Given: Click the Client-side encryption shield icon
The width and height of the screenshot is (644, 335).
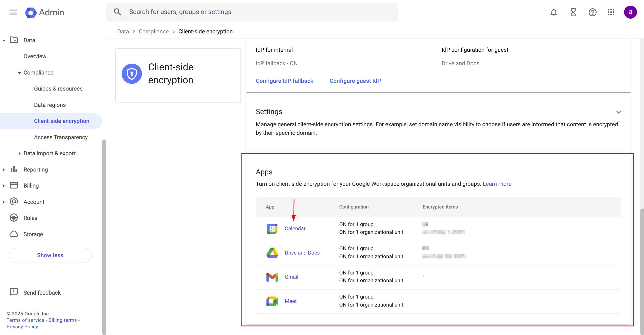Looking at the screenshot, I should tap(132, 74).
